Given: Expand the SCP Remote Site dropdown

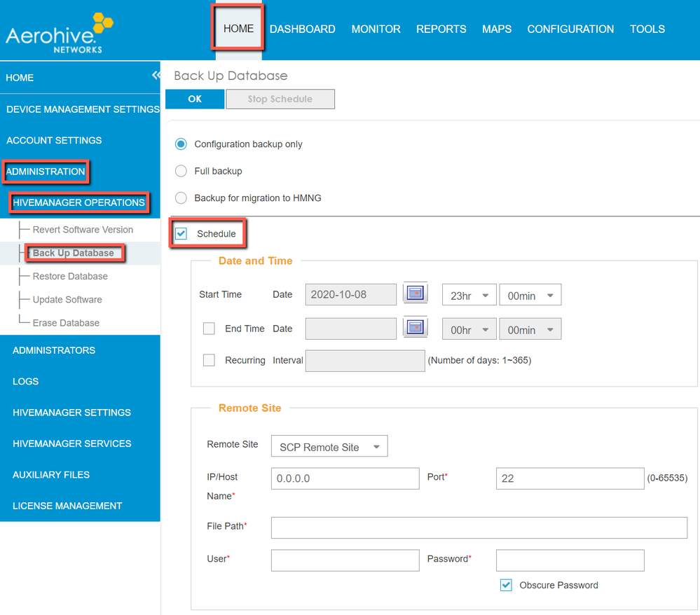Looking at the screenshot, I should pos(329,446).
